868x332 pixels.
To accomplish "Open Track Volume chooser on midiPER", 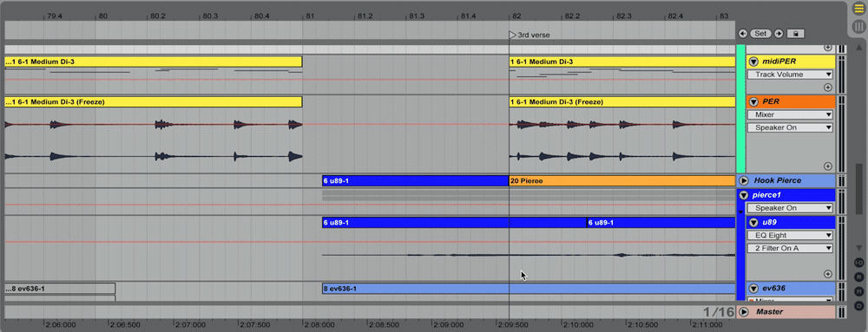I will point(790,75).
